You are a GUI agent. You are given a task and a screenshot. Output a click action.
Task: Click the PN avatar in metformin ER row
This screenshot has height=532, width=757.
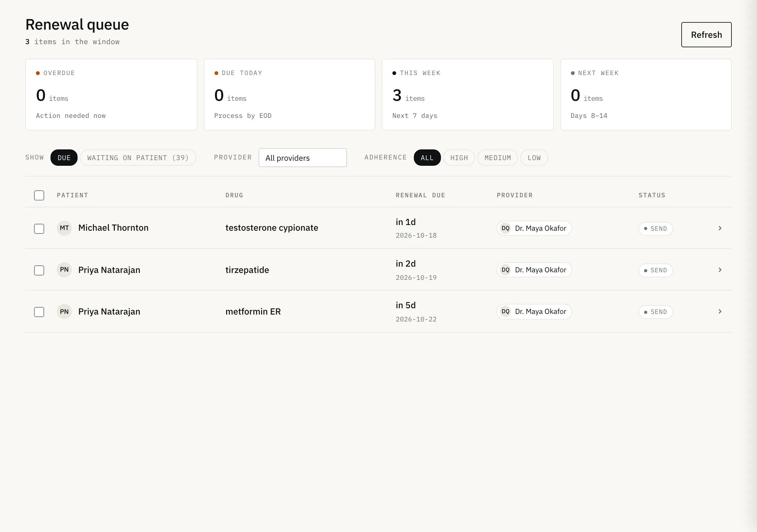click(x=64, y=311)
